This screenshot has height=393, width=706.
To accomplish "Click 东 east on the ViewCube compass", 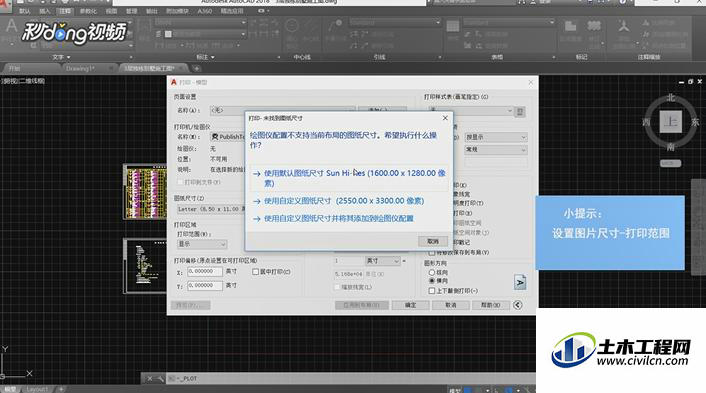I will coord(695,122).
